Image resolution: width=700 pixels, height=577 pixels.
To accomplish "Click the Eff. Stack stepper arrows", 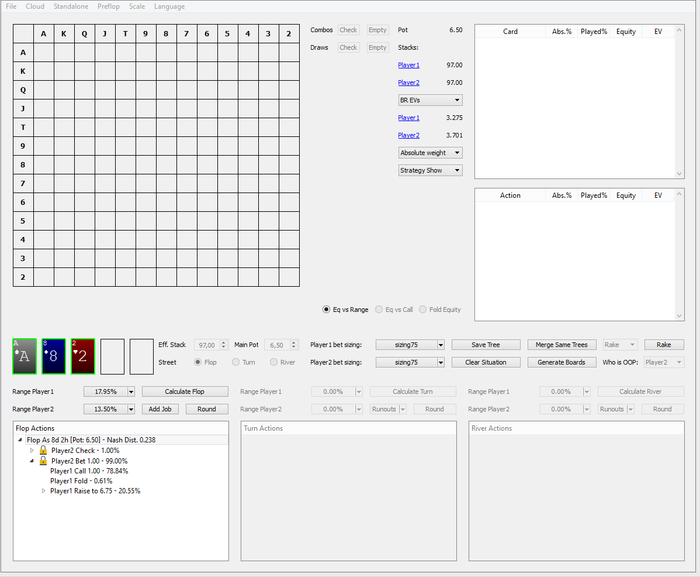I will [224, 345].
